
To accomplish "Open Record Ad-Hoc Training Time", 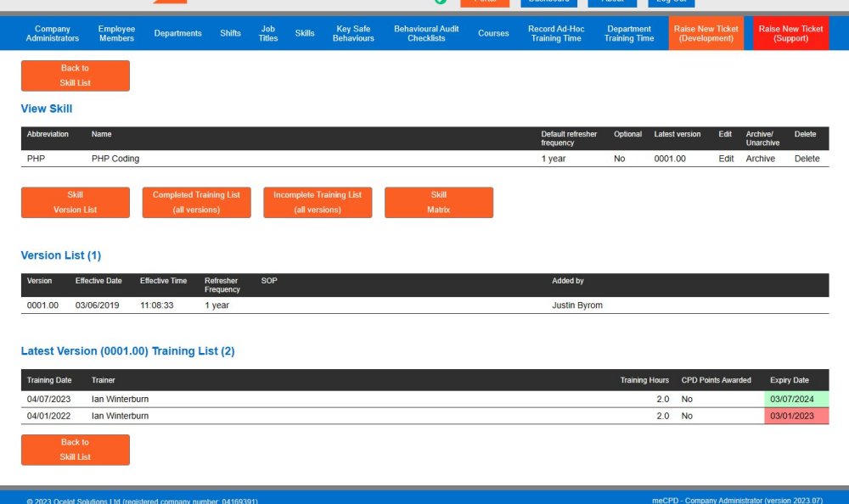I will [556, 34].
